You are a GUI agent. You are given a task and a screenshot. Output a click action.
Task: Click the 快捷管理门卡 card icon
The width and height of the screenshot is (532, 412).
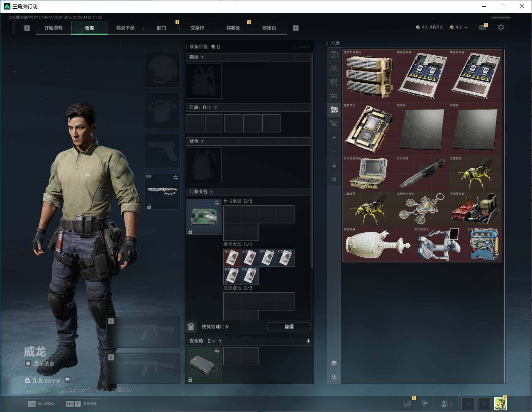click(191, 326)
